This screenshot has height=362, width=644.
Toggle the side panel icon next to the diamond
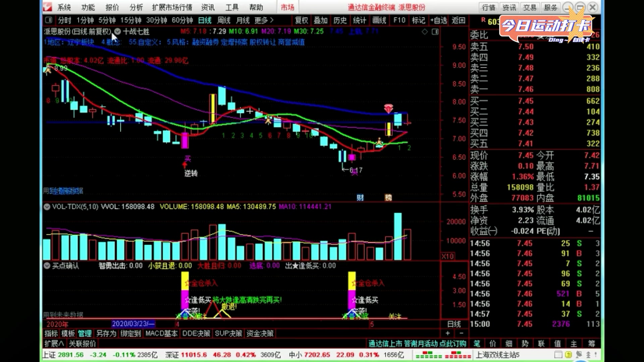pyautogui.click(x=435, y=32)
